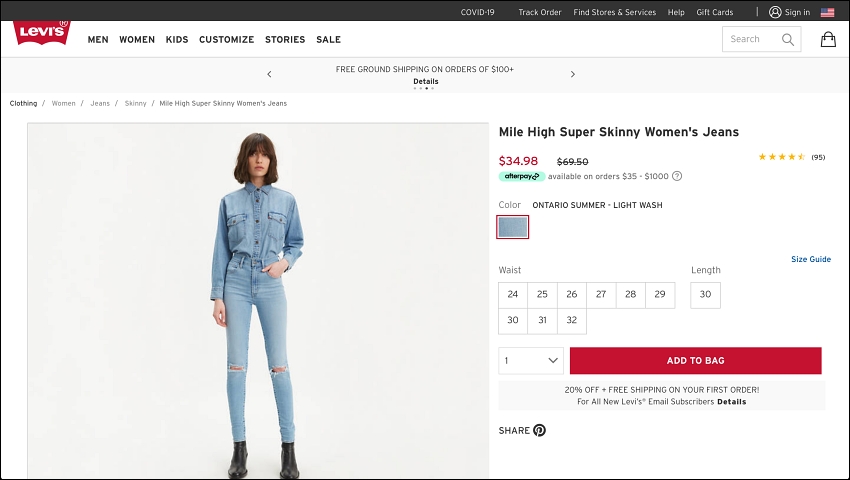The image size is (850, 480).
Task: Select waist size 31
Action: (x=542, y=321)
